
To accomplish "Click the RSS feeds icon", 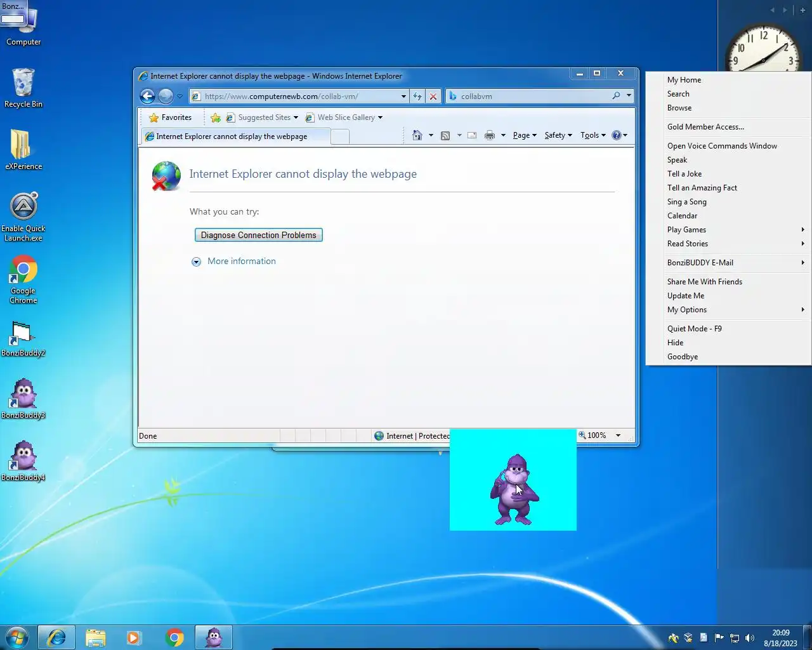I will pyautogui.click(x=445, y=135).
